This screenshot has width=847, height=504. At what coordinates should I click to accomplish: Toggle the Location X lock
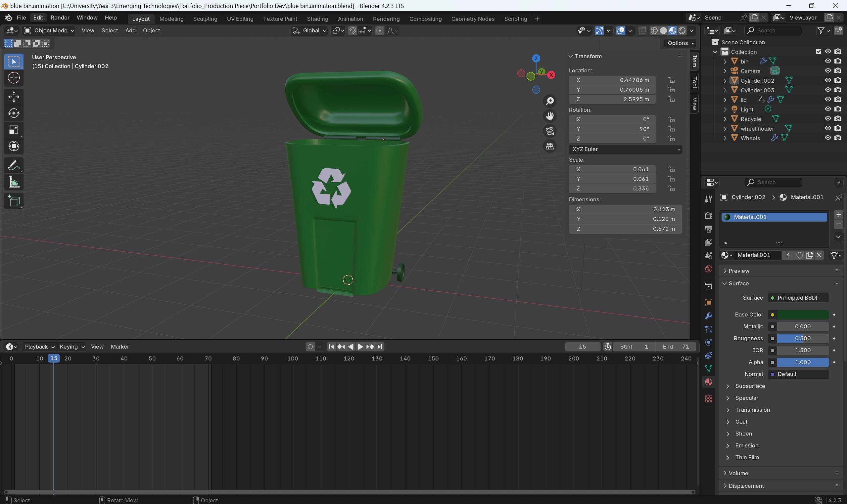[x=671, y=80]
